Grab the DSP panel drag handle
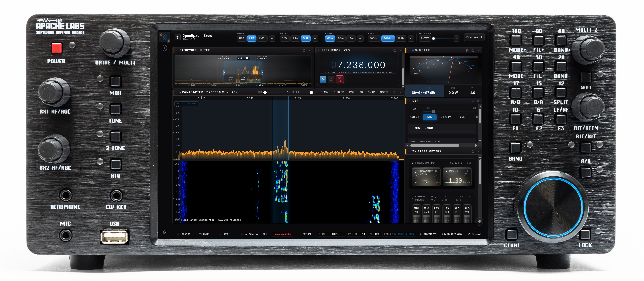 click(409, 101)
